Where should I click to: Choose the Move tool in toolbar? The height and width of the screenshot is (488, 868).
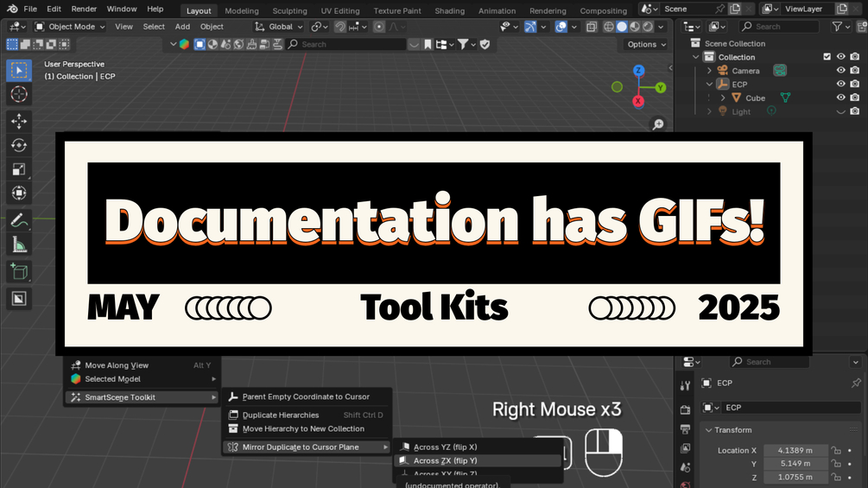19,121
